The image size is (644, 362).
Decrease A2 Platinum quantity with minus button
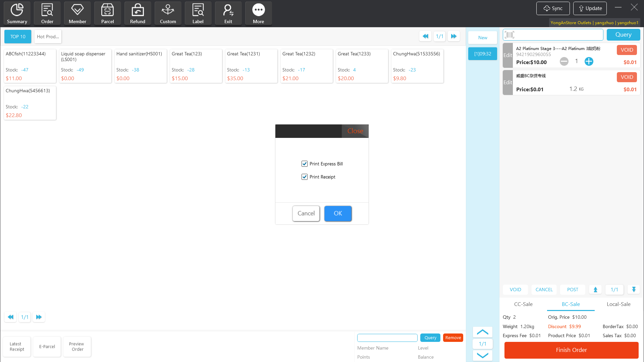point(564,61)
